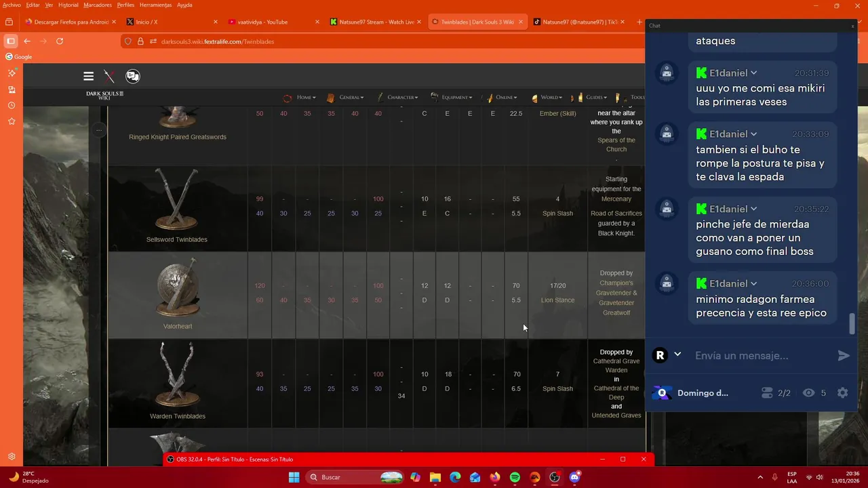The width and height of the screenshot is (868, 488).
Task: Open the Archivo menu
Action: [12, 5]
